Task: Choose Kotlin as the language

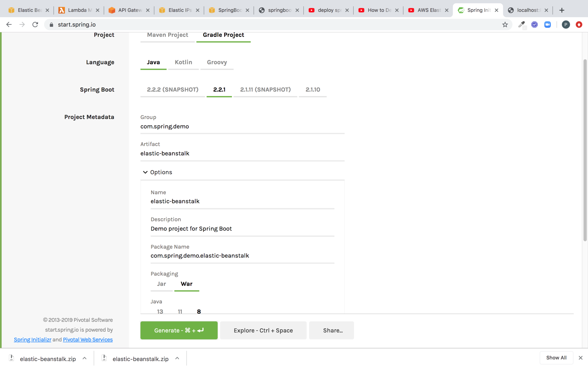Action: tap(183, 62)
